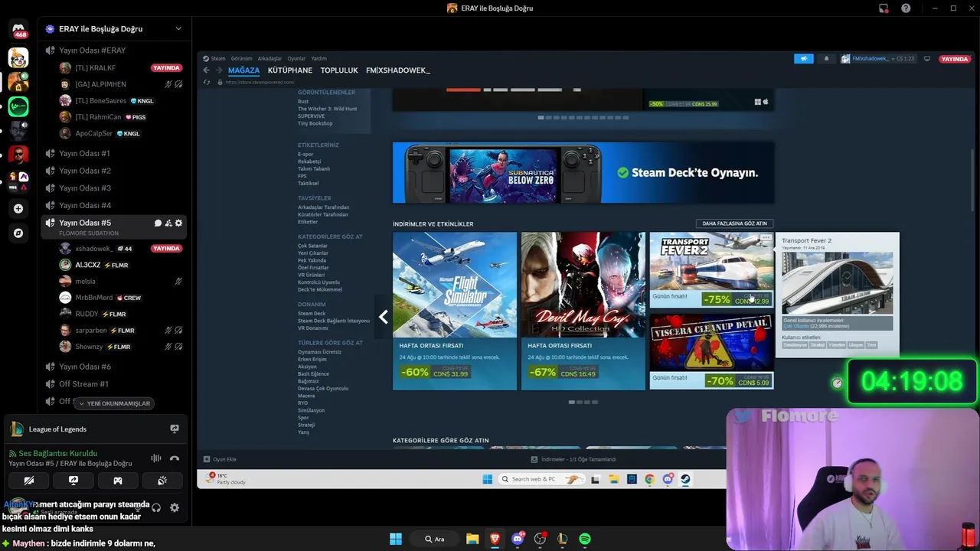Open League of Legends taskbar icon

tap(563, 539)
